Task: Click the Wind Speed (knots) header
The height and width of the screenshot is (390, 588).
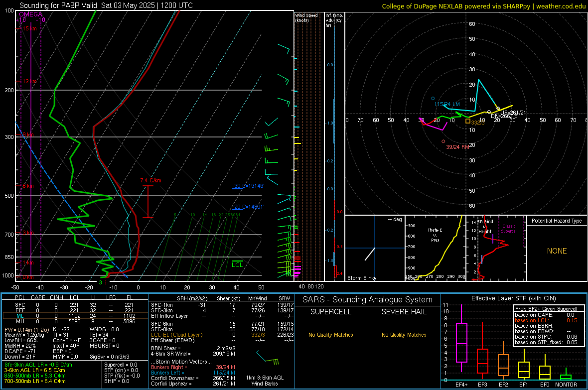Action: [306, 17]
